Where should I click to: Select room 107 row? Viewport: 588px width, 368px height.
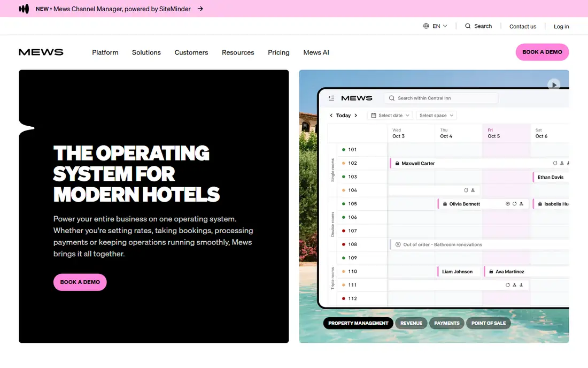click(362, 231)
